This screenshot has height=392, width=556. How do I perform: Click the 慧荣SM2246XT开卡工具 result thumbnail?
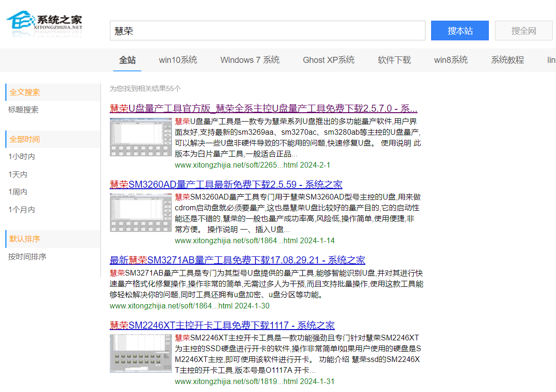[140, 353]
